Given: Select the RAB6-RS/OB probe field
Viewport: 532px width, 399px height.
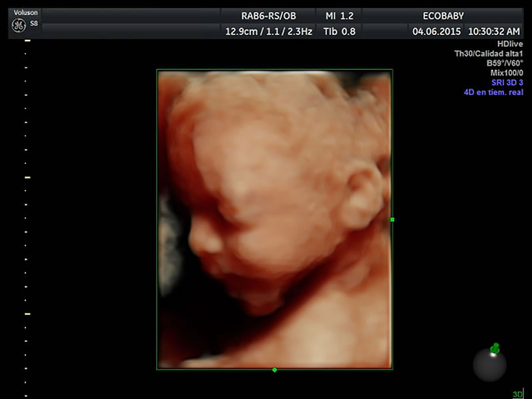Looking at the screenshot, I should tap(267, 16).
